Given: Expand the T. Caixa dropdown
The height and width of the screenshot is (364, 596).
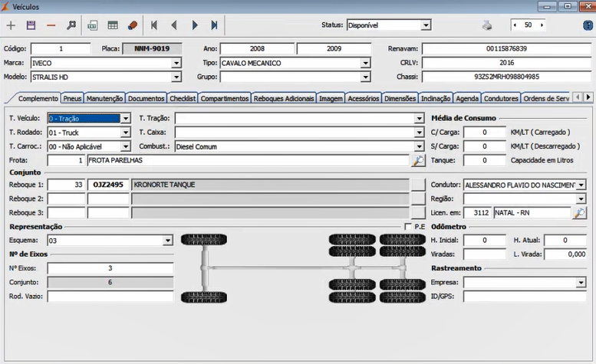Looking at the screenshot, I should tap(419, 133).
